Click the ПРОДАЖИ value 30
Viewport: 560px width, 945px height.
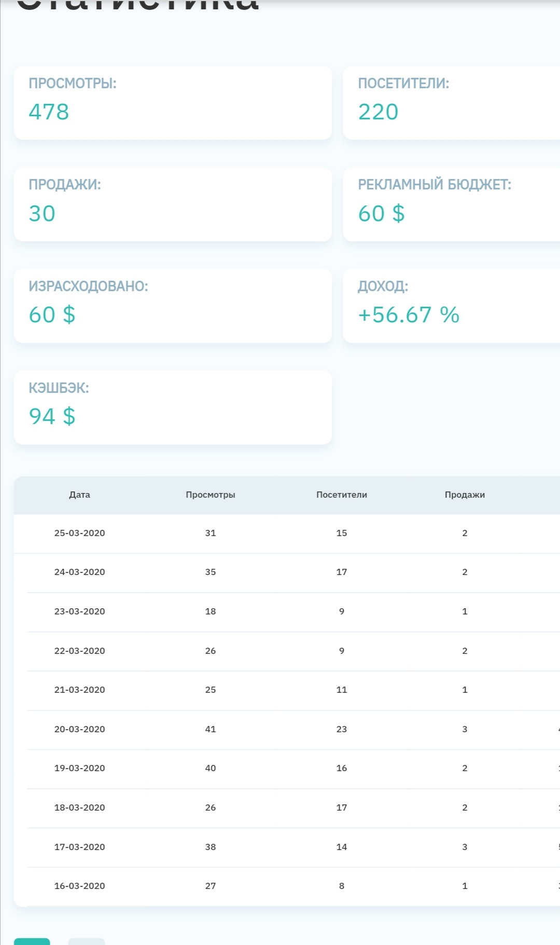click(x=42, y=213)
